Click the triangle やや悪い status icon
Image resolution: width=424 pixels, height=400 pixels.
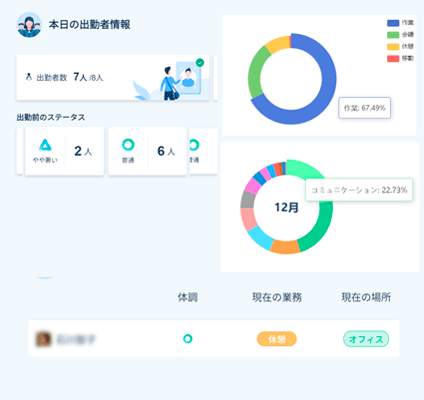coord(45,145)
